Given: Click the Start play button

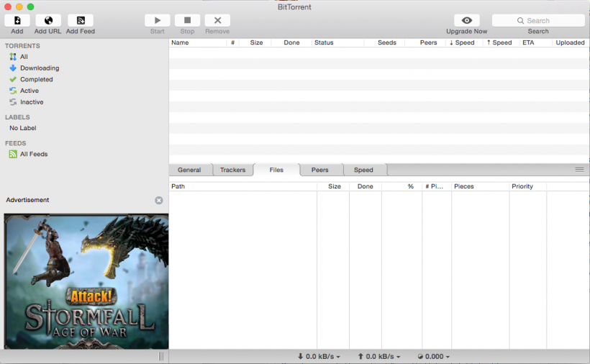Looking at the screenshot, I should (158, 20).
